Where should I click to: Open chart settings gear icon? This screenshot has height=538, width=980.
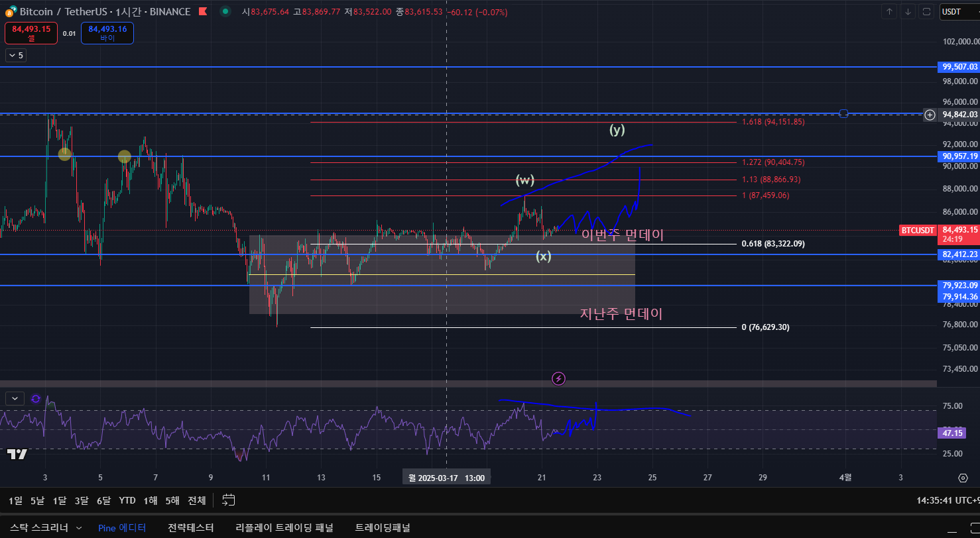click(963, 478)
